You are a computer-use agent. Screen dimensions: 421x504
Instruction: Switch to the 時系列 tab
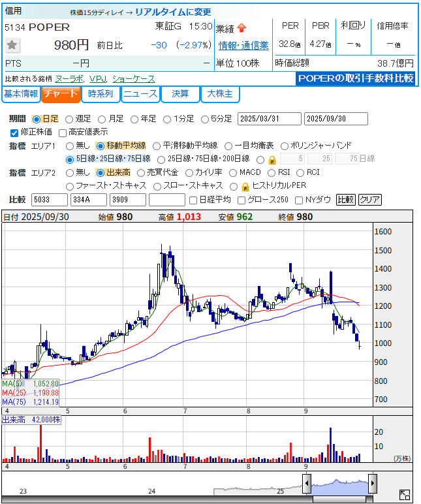point(101,94)
